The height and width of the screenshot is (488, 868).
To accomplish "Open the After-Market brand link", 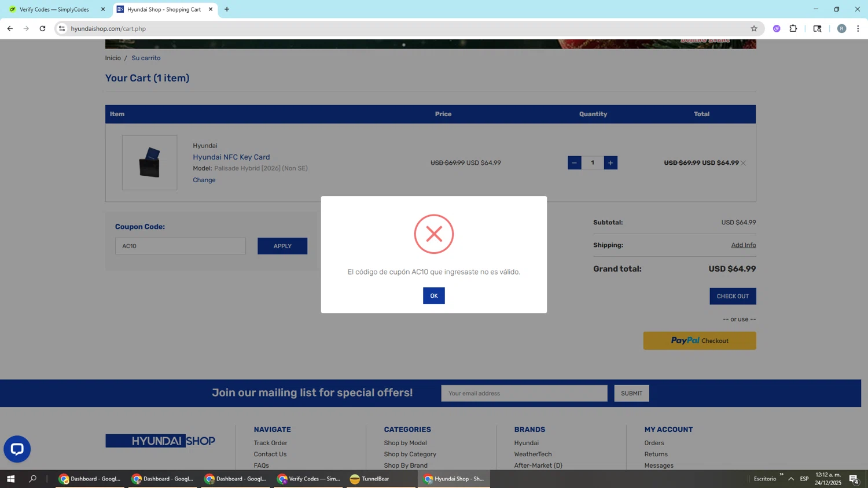I will coord(538,465).
